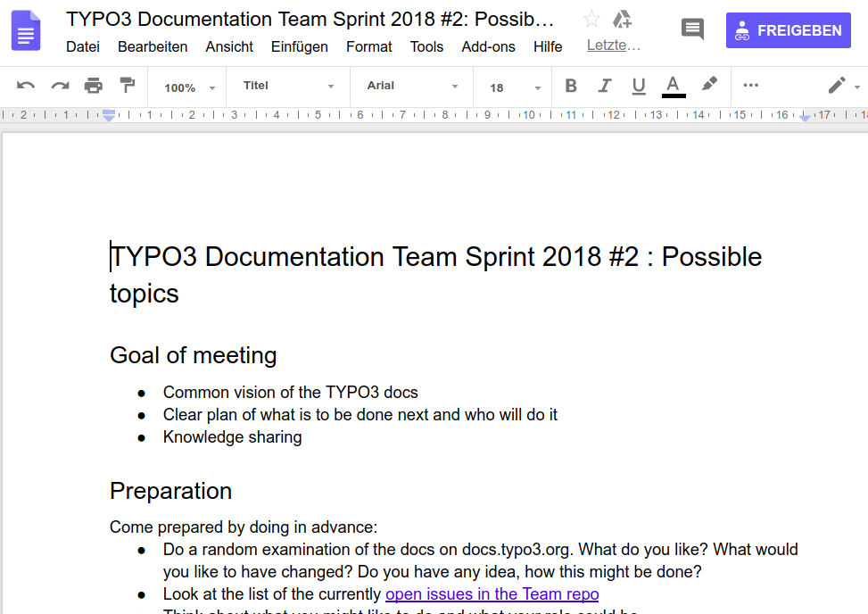868x614 pixels.
Task: Open the Ansicht menu
Action: pyautogui.click(x=229, y=47)
